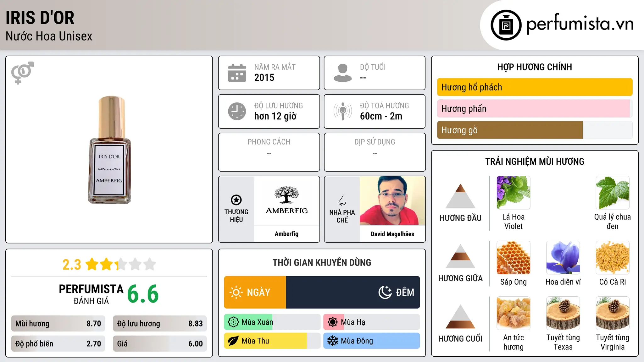The image size is (644, 362).
Task: Click the gold stars rating row
Action: [x=121, y=264]
